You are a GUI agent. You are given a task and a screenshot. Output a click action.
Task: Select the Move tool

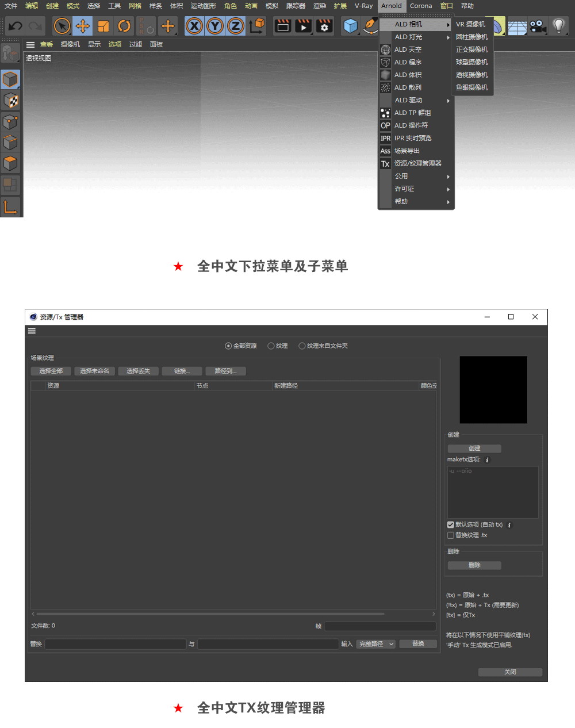click(x=83, y=26)
